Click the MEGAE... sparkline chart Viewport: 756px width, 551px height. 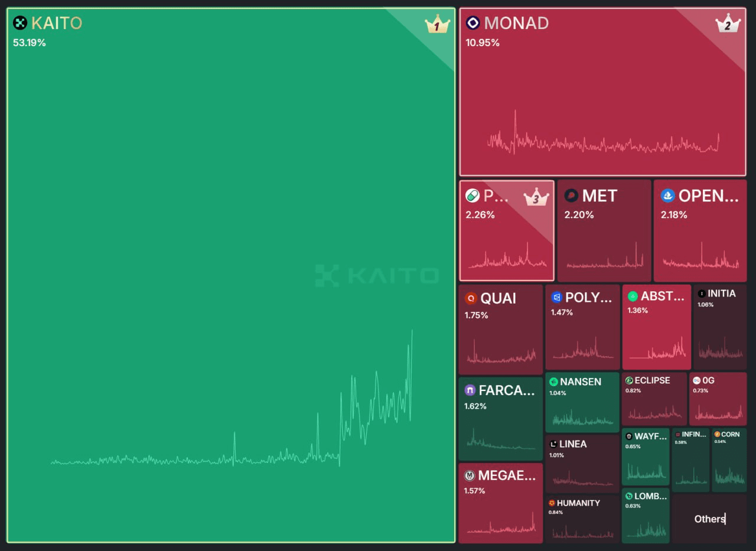pos(500,524)
